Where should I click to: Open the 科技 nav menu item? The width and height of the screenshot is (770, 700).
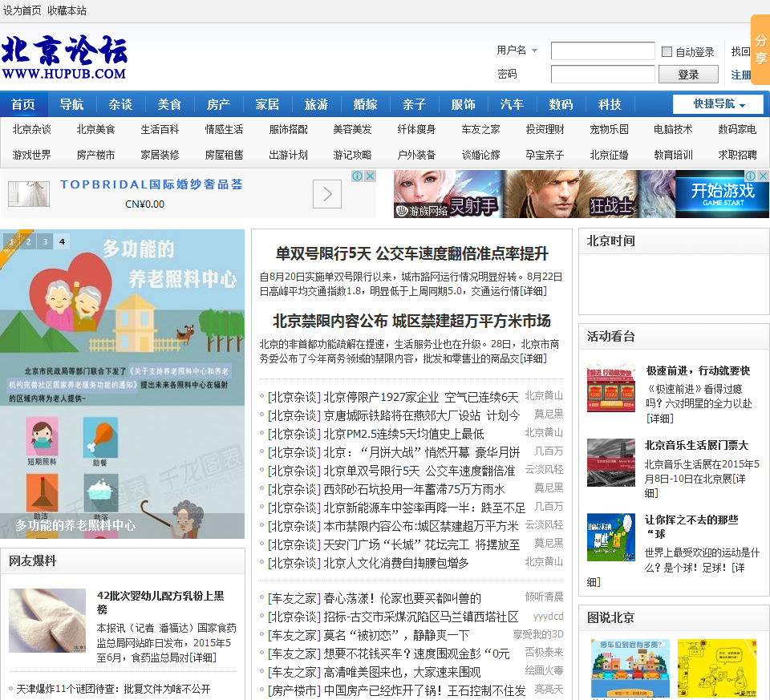610,104
